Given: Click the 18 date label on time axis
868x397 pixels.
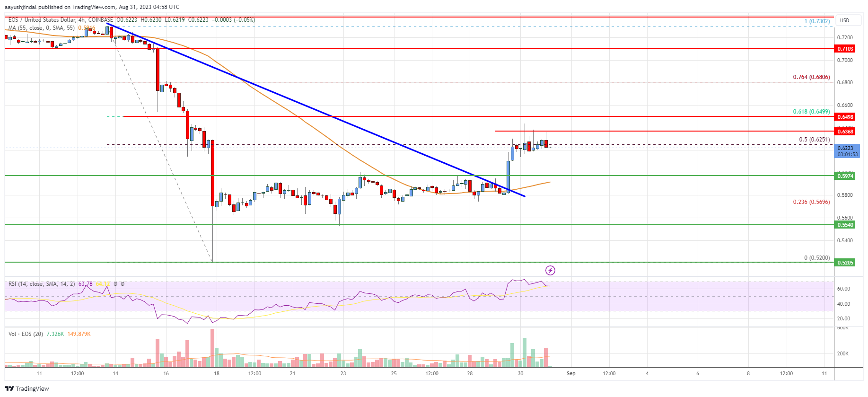Looking at the screenshot, I should click(217, 373).
